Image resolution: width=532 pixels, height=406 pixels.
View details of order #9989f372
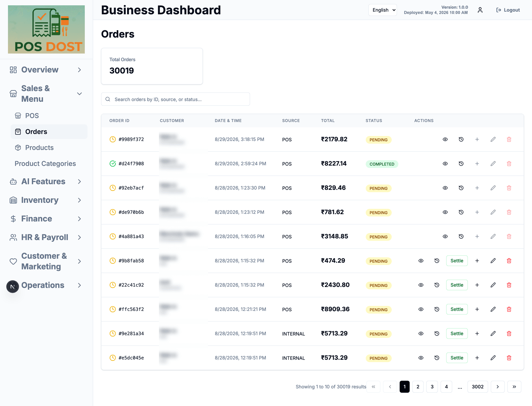(445, 139)
